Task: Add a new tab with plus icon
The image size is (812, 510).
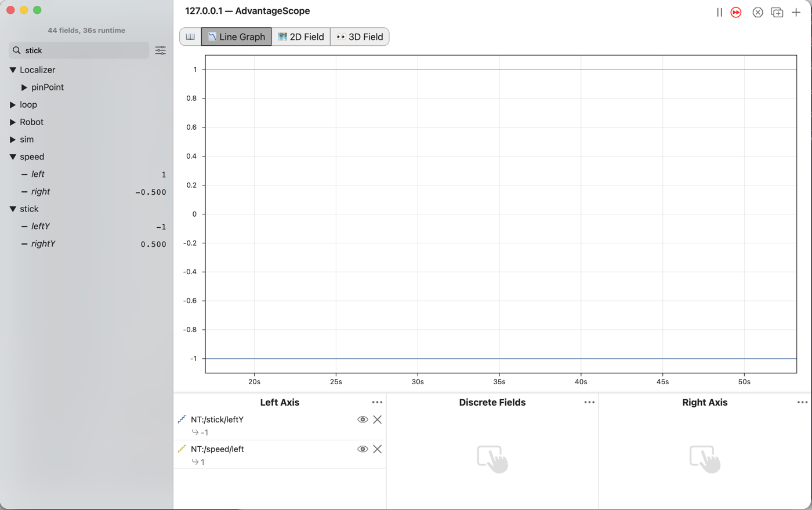Action: (x=796, y=12)
